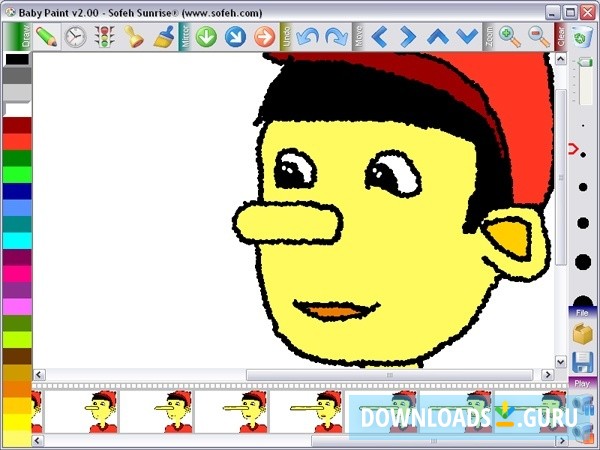Move the drawing left with blue arrow

tap(379, 37)
